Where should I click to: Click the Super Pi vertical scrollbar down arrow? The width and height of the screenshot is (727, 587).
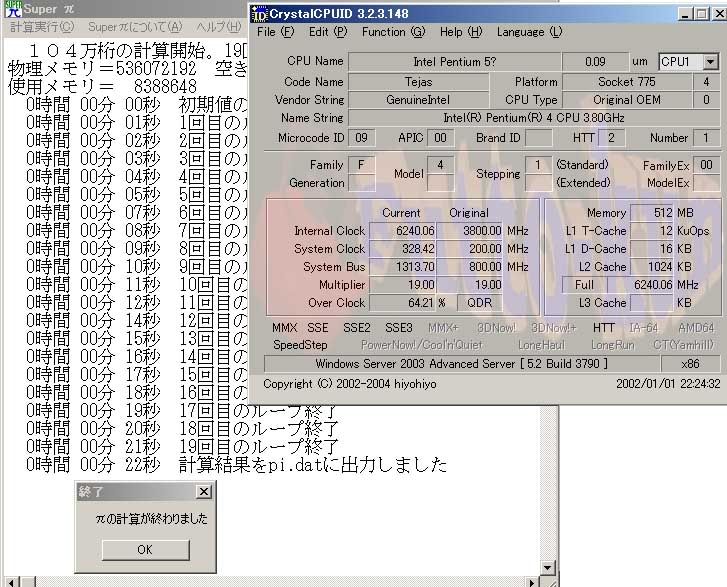[548, 567]
